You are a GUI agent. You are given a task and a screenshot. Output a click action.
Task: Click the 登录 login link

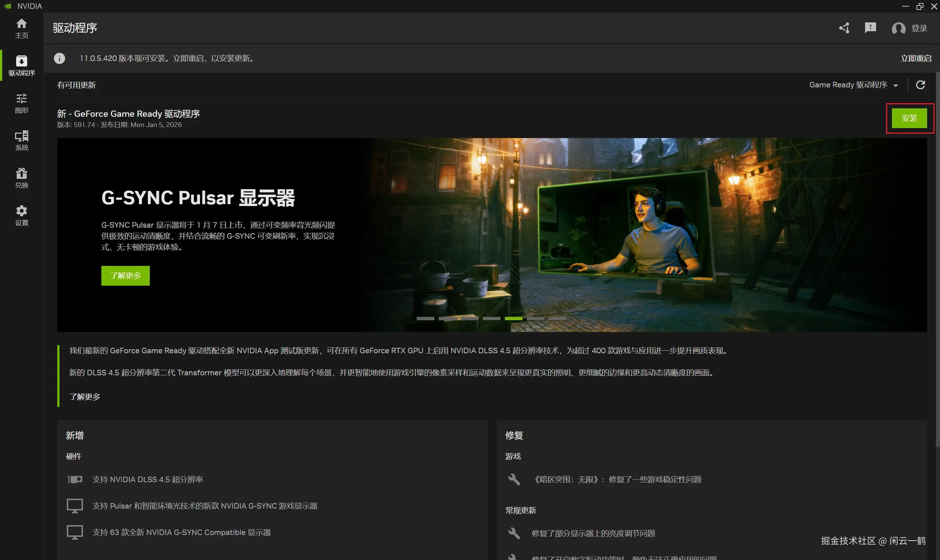tap(919, 28)
